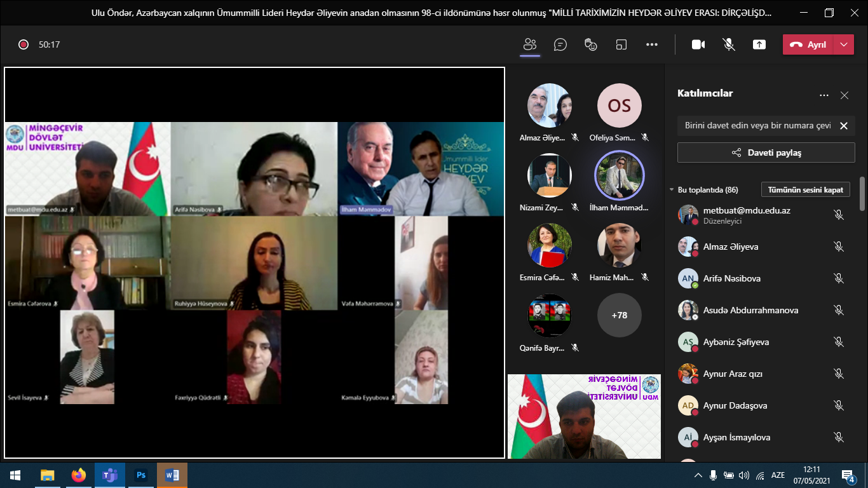This screenshot has height=488, width=868.
Task: Collapse the 'Bu toplantıda (86)' section
Action: [672, 190]
